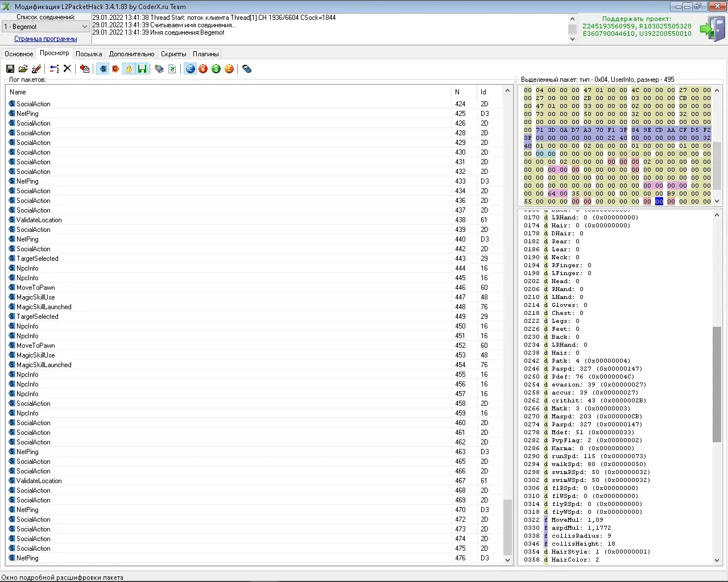Click the icon beside NpcInfo packet 459
Image resolution: width=728 pixels, height=582 pixels.
(x=12, y=413)
